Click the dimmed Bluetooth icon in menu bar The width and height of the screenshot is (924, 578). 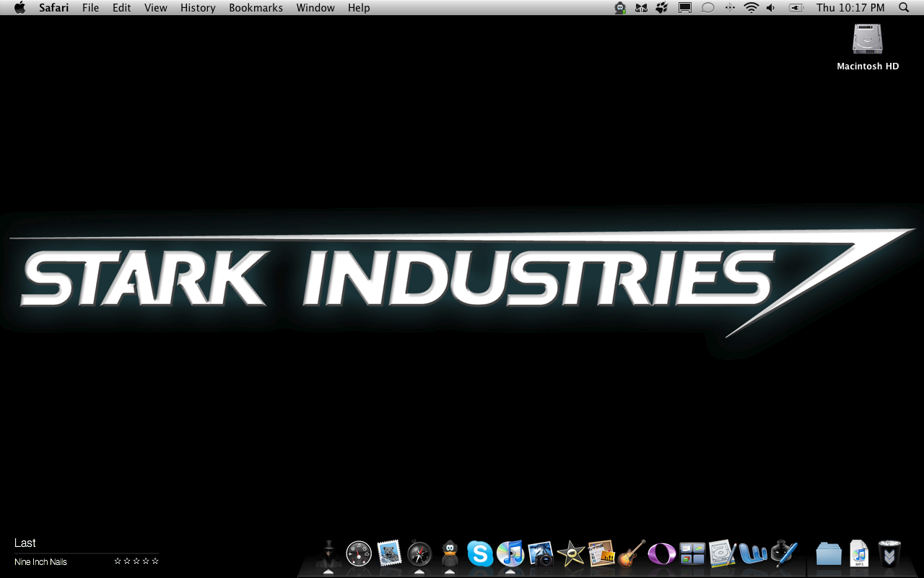(x=730, y=8)
